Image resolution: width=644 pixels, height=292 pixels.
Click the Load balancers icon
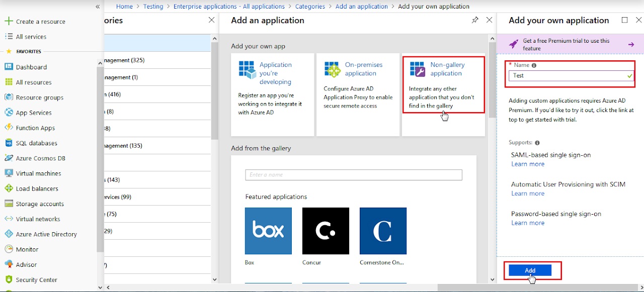coord(8,188)
